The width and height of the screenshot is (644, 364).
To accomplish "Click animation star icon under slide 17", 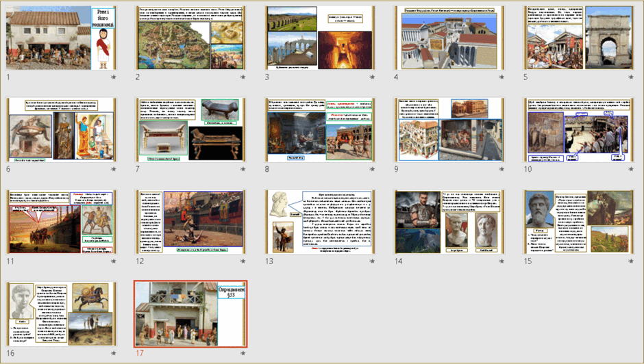I will 243,353.
